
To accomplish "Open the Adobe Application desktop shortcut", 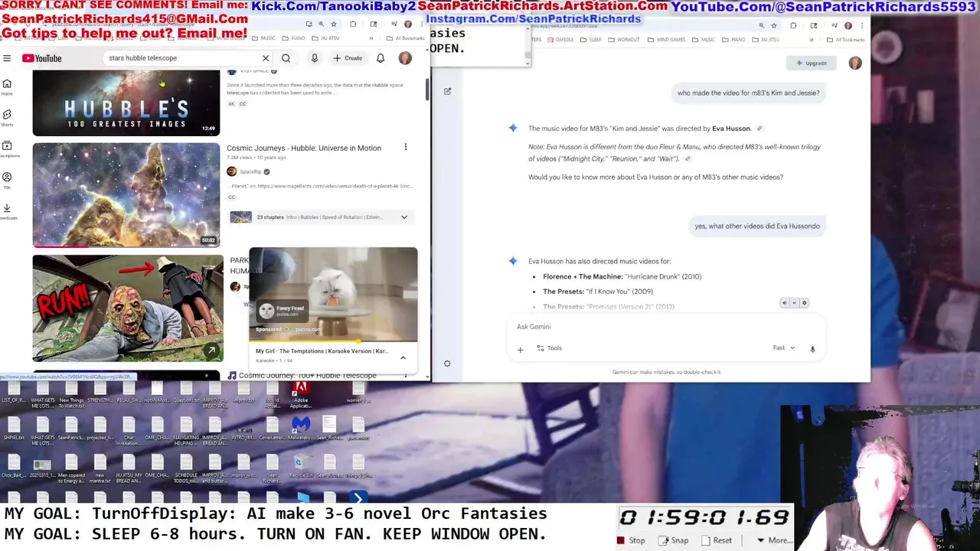I will [300, 394].
